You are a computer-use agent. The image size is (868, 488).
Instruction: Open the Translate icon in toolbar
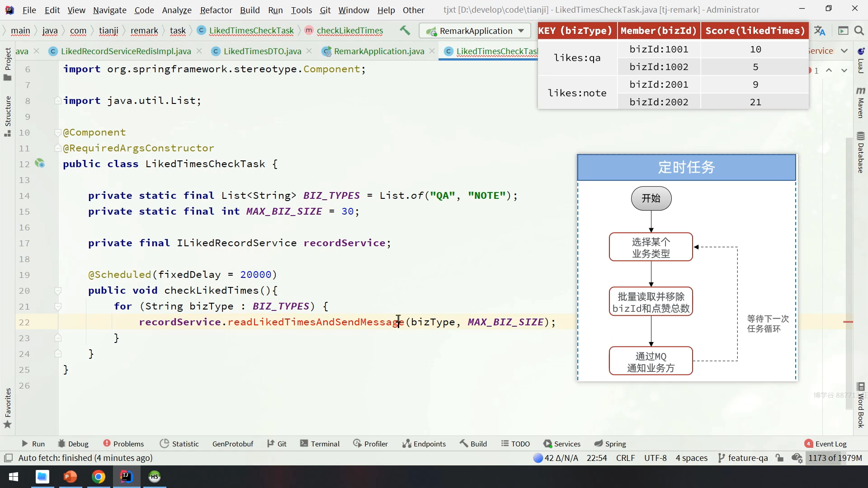click(820, 31)
